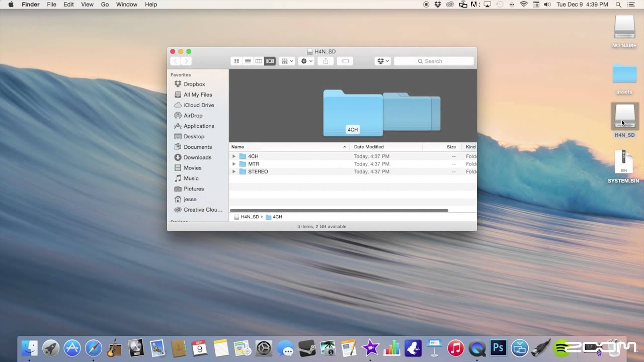
Task: Open iCloud Drive in the sidebar
Action: tap(199, 105)
